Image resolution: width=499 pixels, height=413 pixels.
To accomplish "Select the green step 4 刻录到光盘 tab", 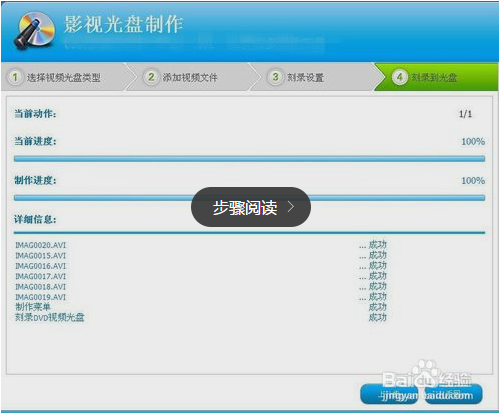I will point(436,77).
